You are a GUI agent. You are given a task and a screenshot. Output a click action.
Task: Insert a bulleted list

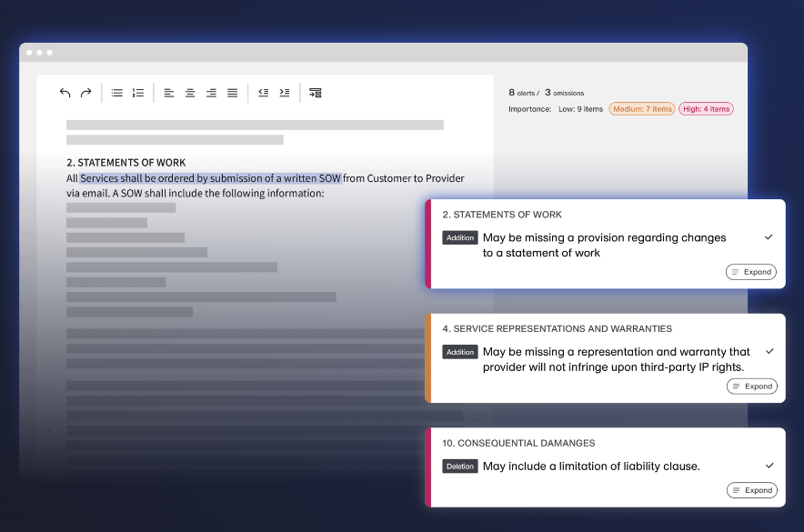click(117, 93)
